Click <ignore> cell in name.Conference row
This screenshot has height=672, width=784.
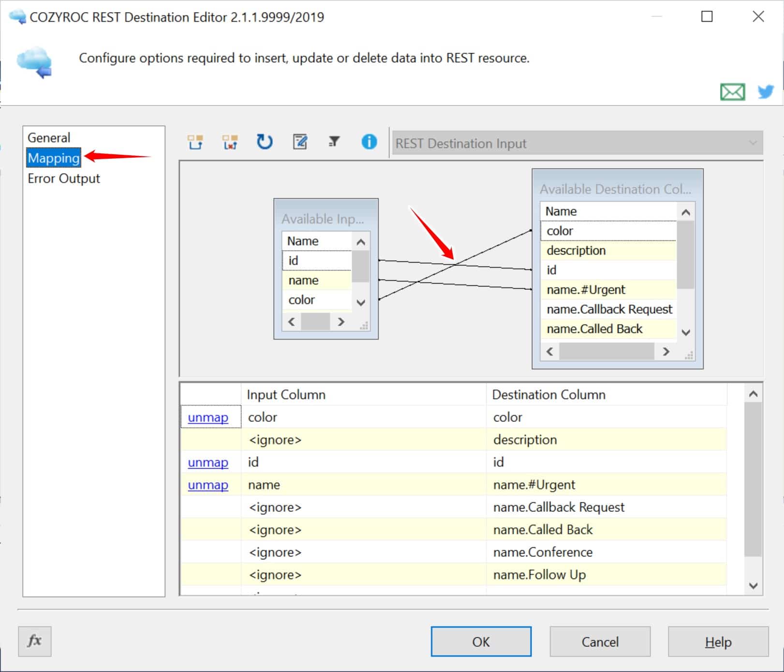pyautogui.click(x=364, y=552)
